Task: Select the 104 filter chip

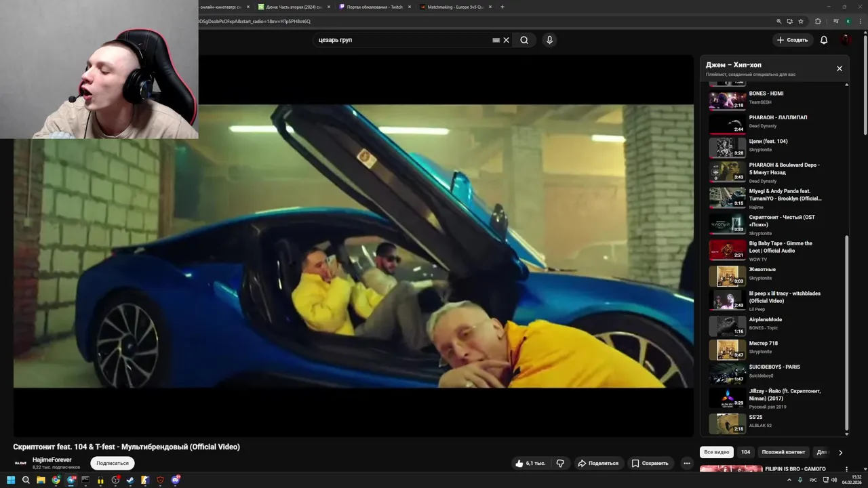Action: pos(746,452)
